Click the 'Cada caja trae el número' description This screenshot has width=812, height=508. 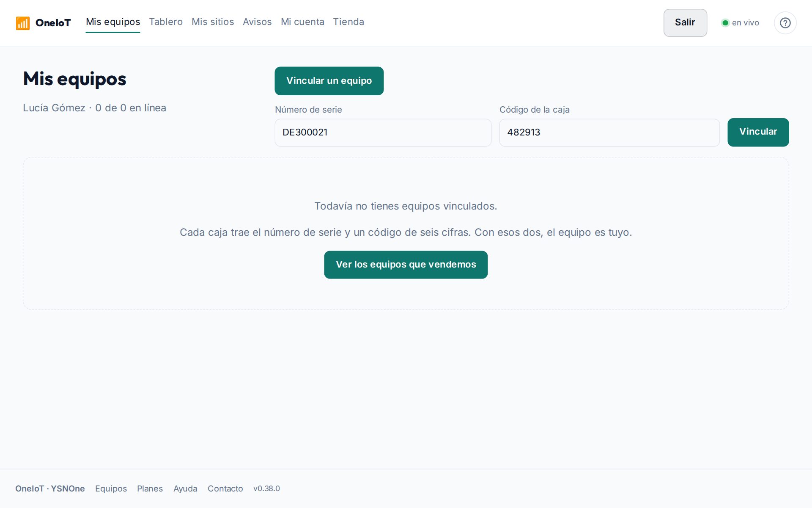point(406,232)
